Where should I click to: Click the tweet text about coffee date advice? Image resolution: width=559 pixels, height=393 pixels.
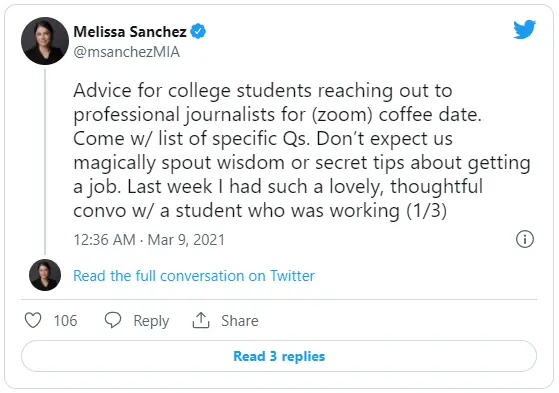coord(302,150)
